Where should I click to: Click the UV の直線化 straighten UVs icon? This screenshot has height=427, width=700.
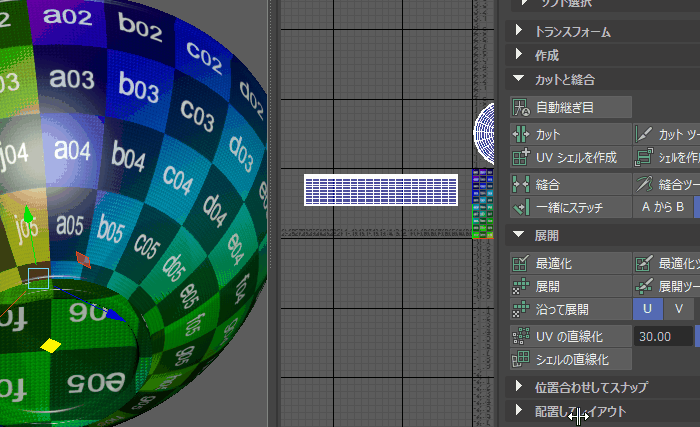[521, 336]
